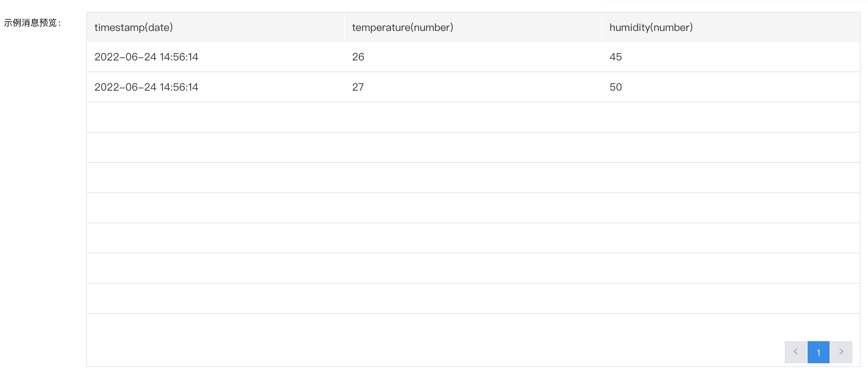
Task: Select the timestamp cell in the temperature 27 row
Action: [x=216, y=87]
